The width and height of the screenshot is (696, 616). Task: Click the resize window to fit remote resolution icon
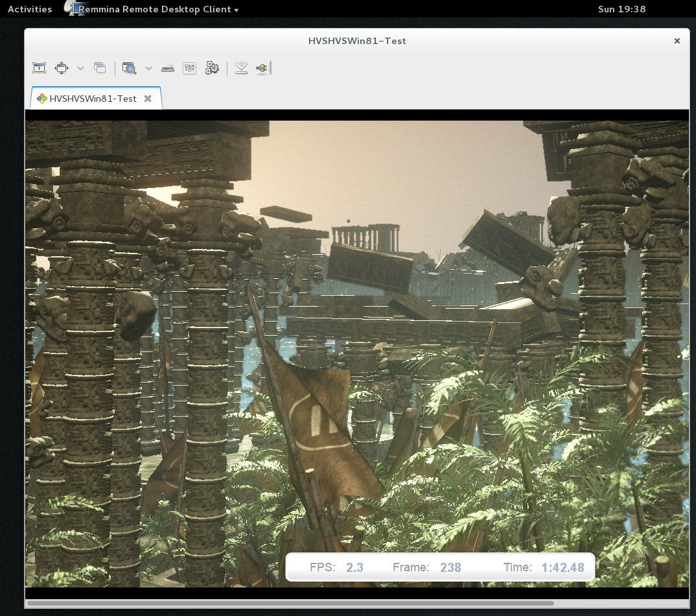[x=39, y=68]
